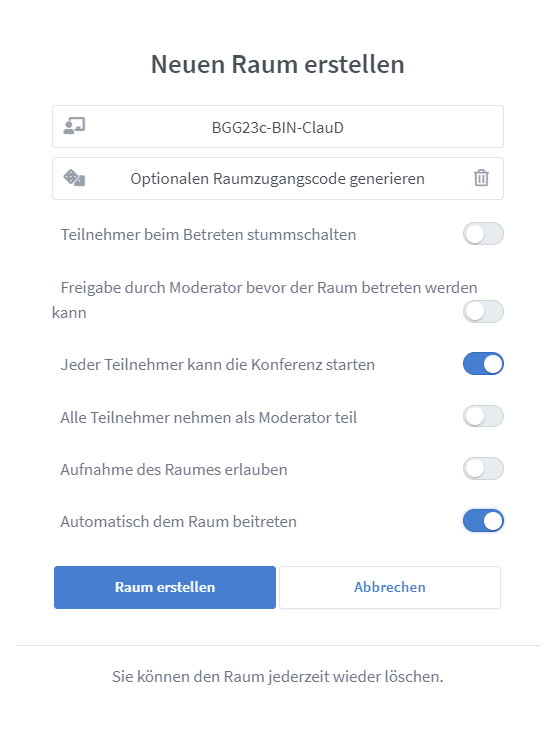Click label 'Teilnehmer beim Betreten stummschalten'
The width and height of the screenshot is (556, 739).
208,235
